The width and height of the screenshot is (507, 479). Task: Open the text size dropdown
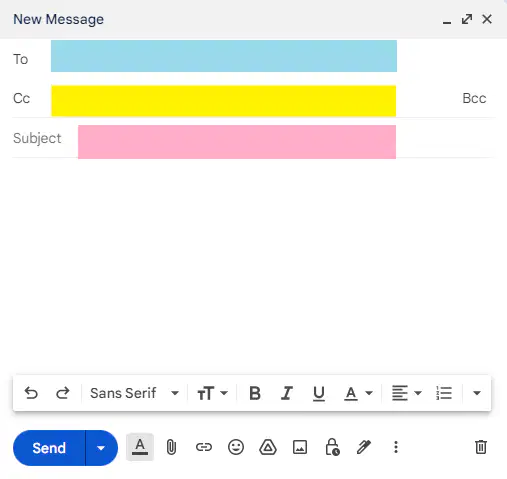pos(212,393)
